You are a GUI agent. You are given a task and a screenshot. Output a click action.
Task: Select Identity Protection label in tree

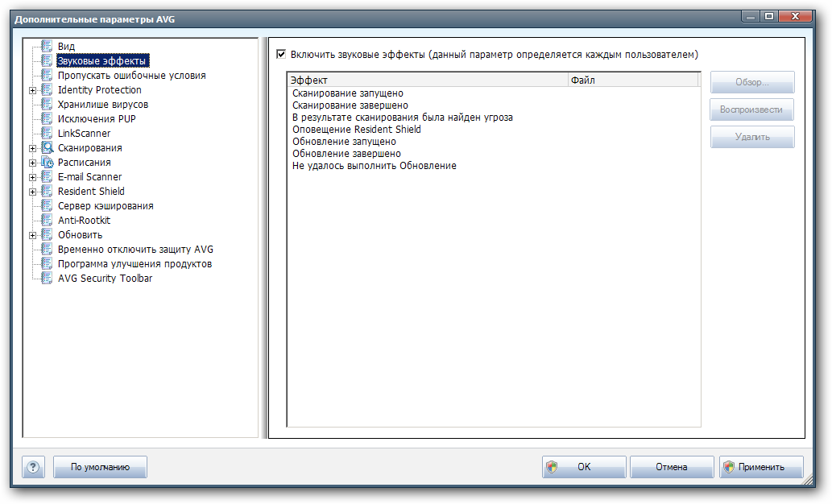pyautogui.click(x=100, y=90)
